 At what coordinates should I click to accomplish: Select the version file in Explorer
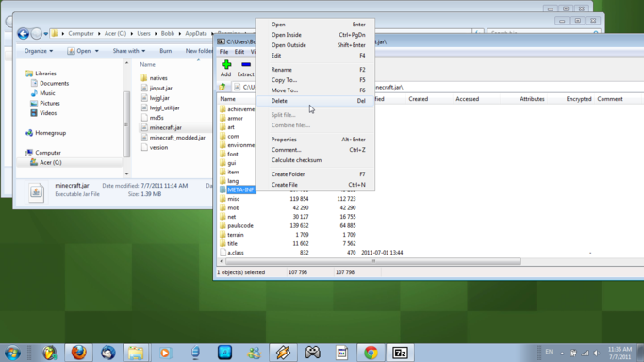155,147
